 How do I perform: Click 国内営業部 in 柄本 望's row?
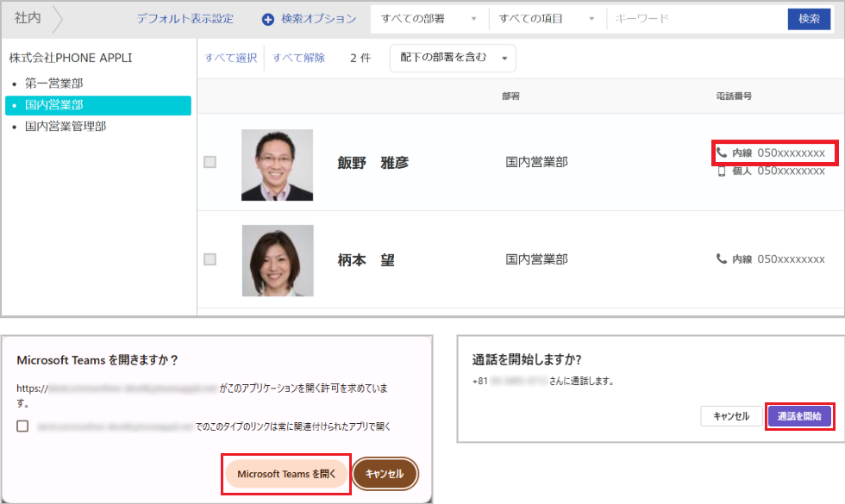point(536,259)
